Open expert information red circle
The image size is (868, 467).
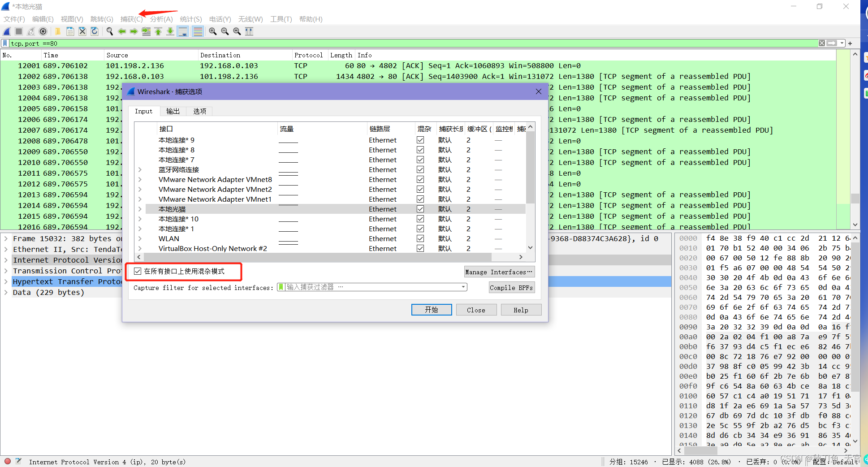[8, 461]
